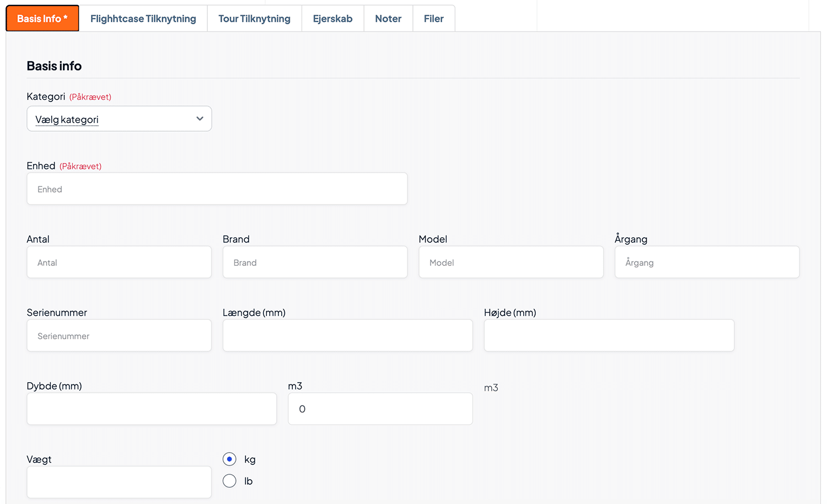
Task: Open the Basis Info tab
Action: [x=42, y=19]
